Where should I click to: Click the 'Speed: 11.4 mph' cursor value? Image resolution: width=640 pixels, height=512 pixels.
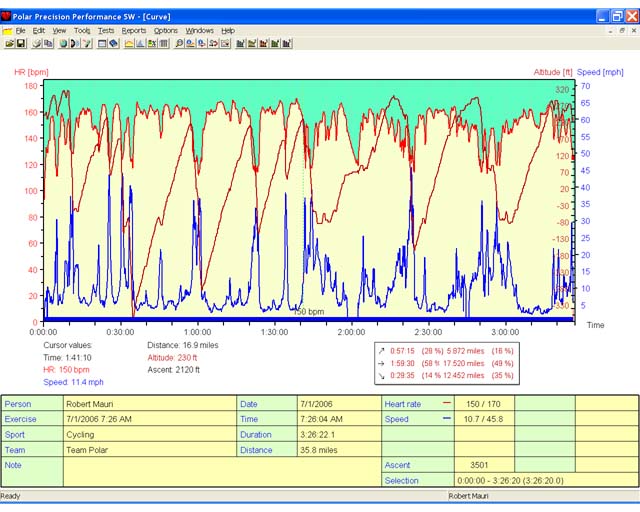73,382
